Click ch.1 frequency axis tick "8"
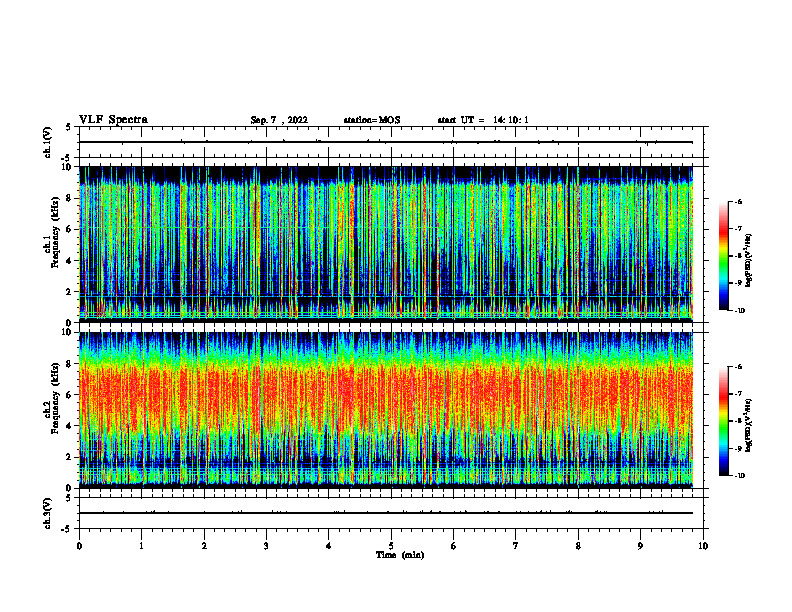This screenshot has width=792, height=612. 70,198
